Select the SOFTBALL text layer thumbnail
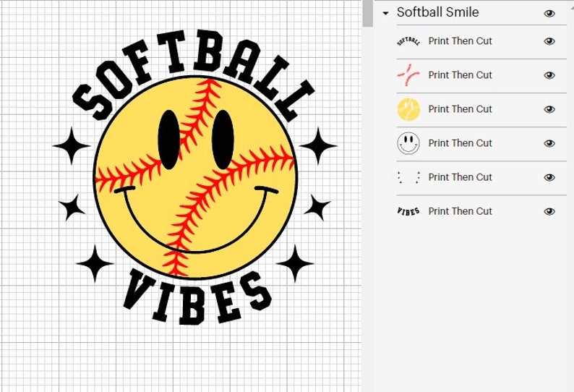The height and width of the screenshot is (392, 574). coord(408,41)
